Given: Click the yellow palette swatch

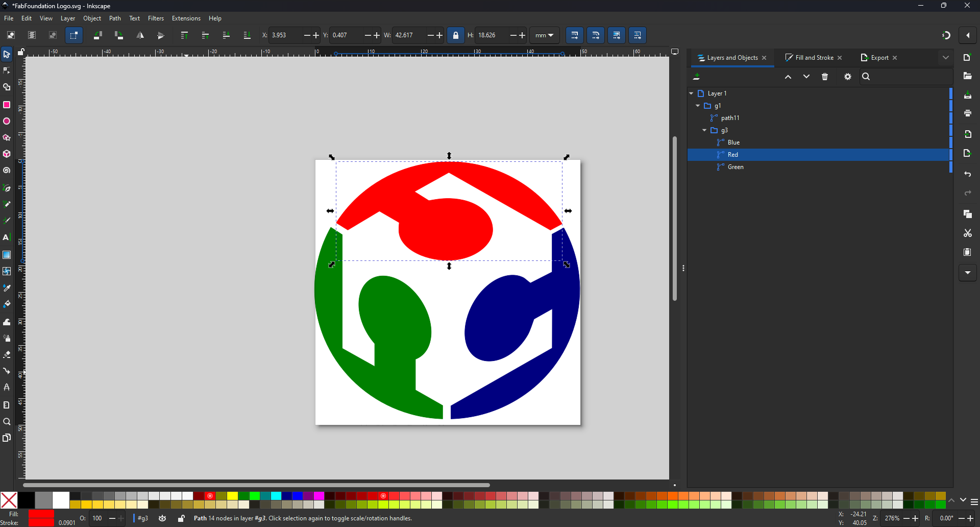Looking at the screenshot, I should click(232, 496).
